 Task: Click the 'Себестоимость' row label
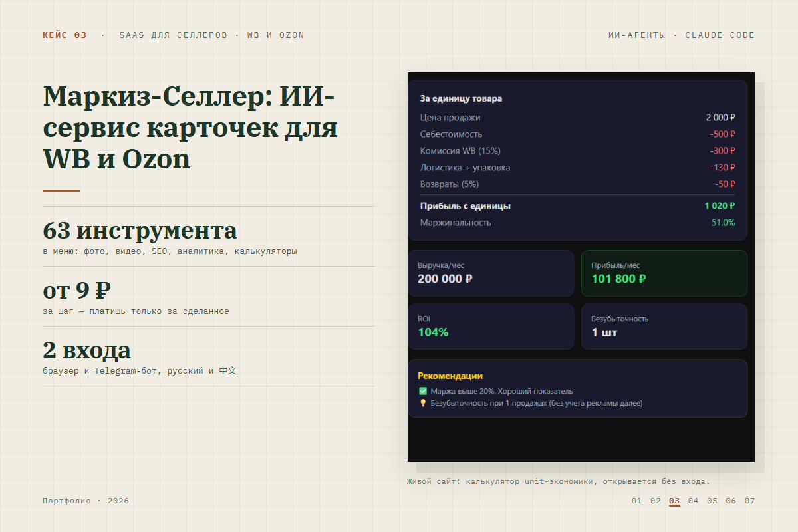(x=451, y=134)
